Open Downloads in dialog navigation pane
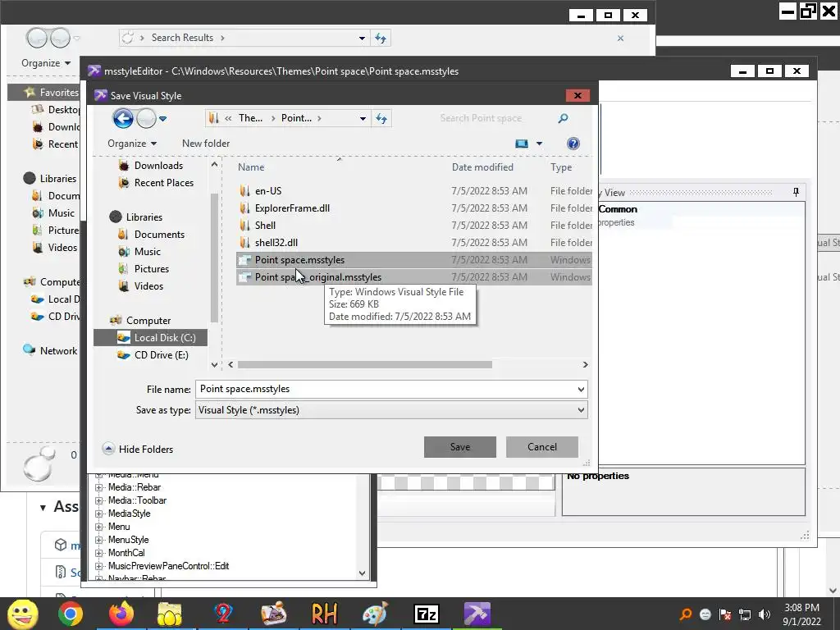 pyautogui.click(x=158, y=166)
